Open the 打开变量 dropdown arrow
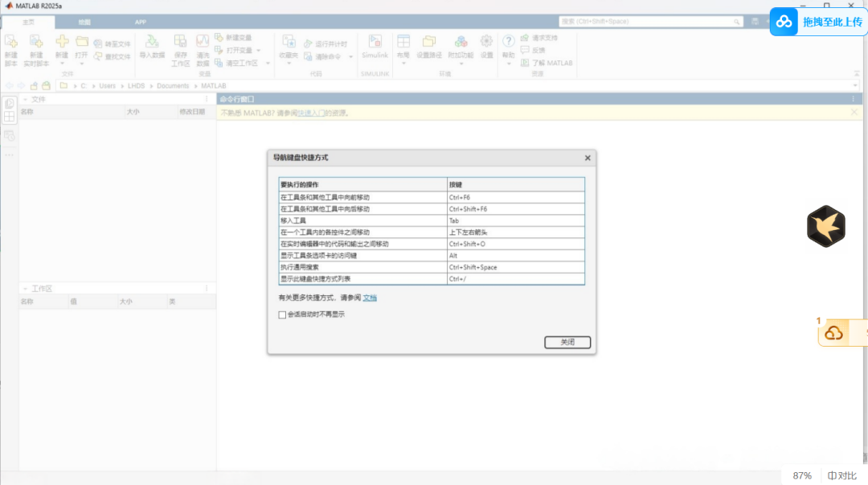 pos(259,51)
